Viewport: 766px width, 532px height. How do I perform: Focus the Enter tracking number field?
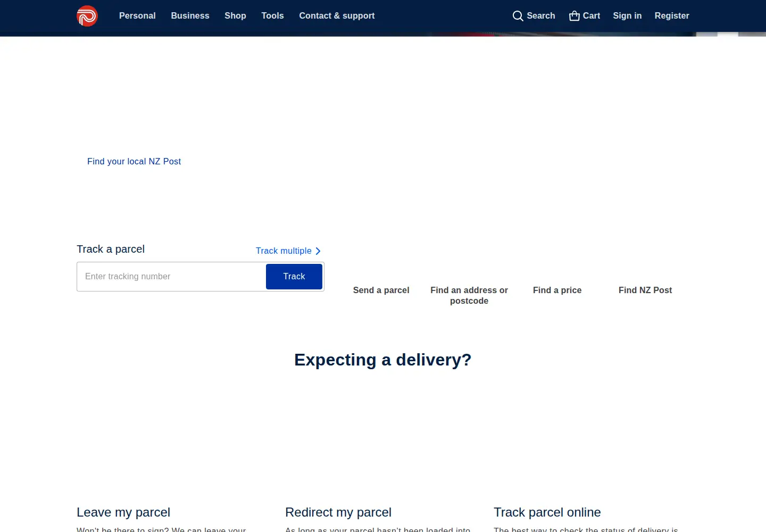(171, 277)
